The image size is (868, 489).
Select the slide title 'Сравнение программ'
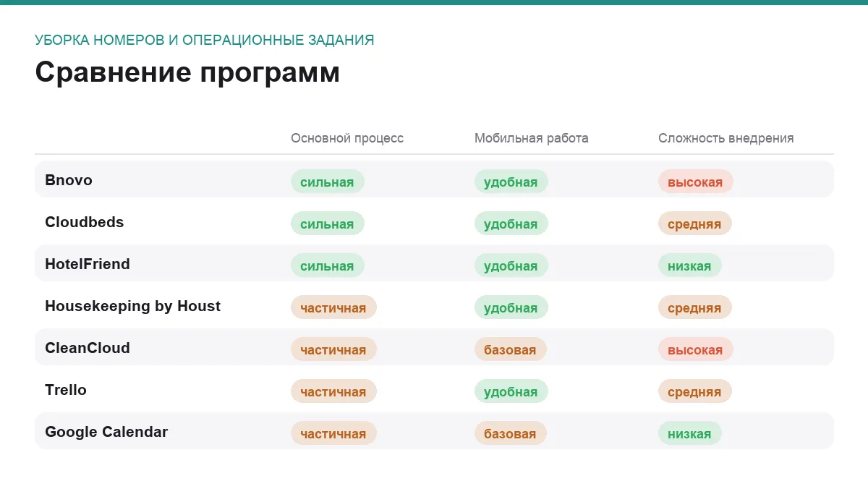click(187, 73)
